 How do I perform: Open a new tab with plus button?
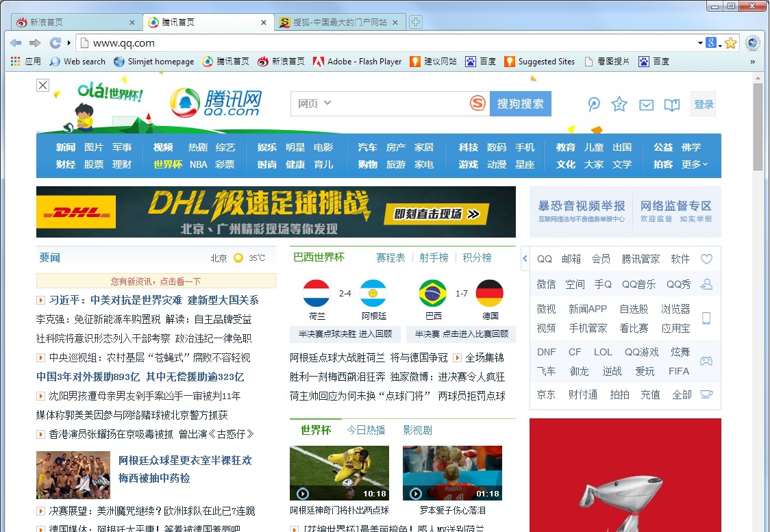click(x=415, y=22)
